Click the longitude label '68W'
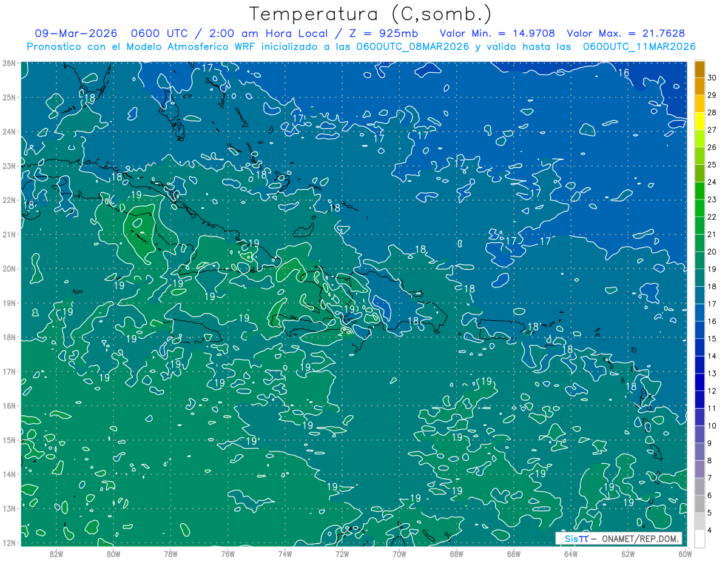Image resolution: width=728 pixels, height=562 pixels. click(457, 553)
